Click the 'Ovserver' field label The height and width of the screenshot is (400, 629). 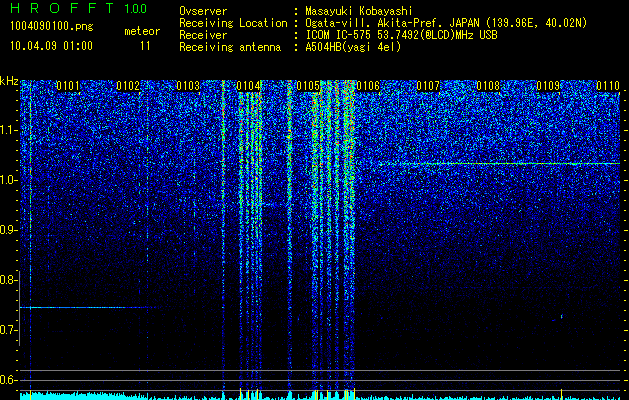(203, 11)
